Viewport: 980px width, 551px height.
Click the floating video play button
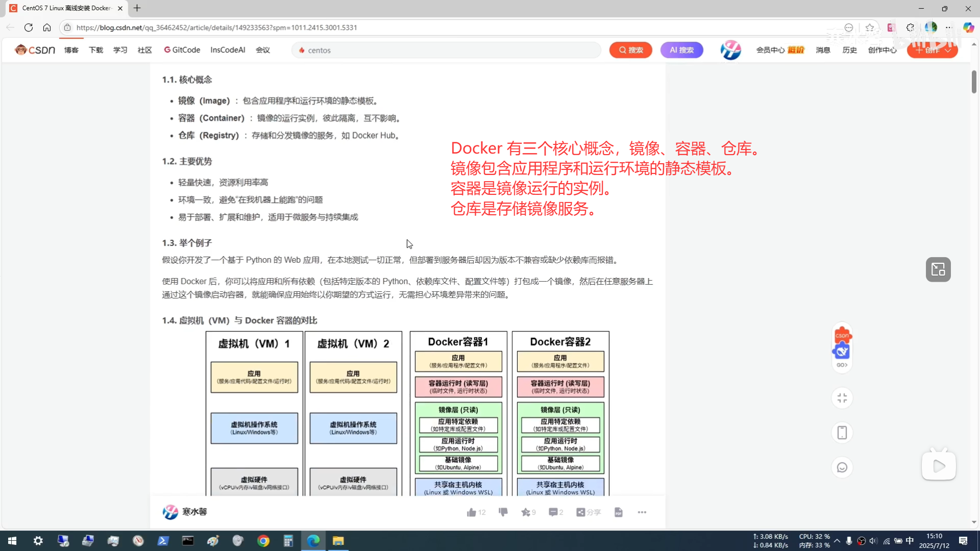[938, 466]
